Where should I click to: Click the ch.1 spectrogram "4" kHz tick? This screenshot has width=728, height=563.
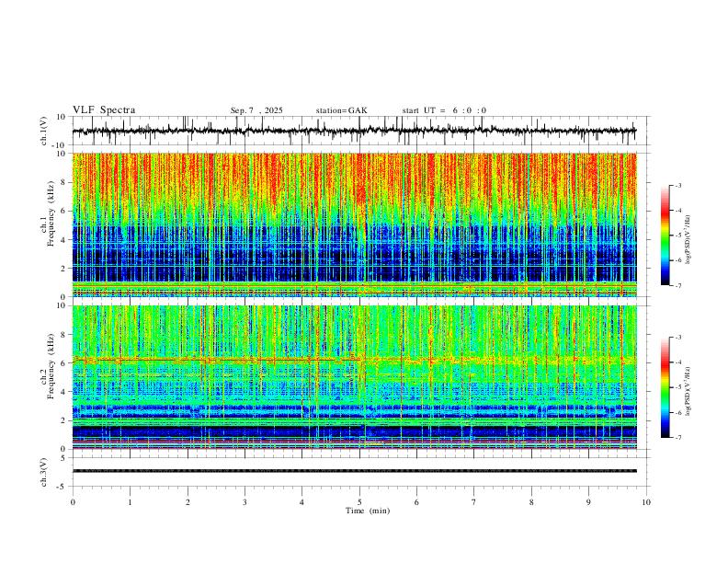click(x=63, y=240)
